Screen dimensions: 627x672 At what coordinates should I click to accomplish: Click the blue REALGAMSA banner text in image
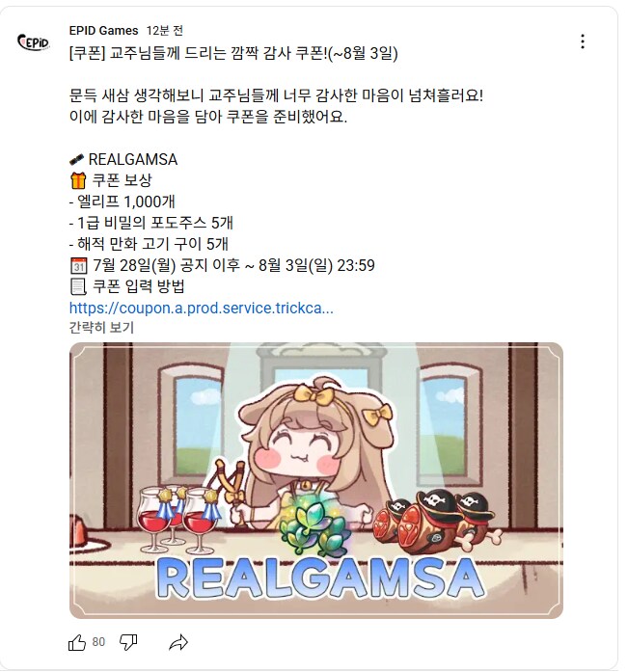click(320, 578)
